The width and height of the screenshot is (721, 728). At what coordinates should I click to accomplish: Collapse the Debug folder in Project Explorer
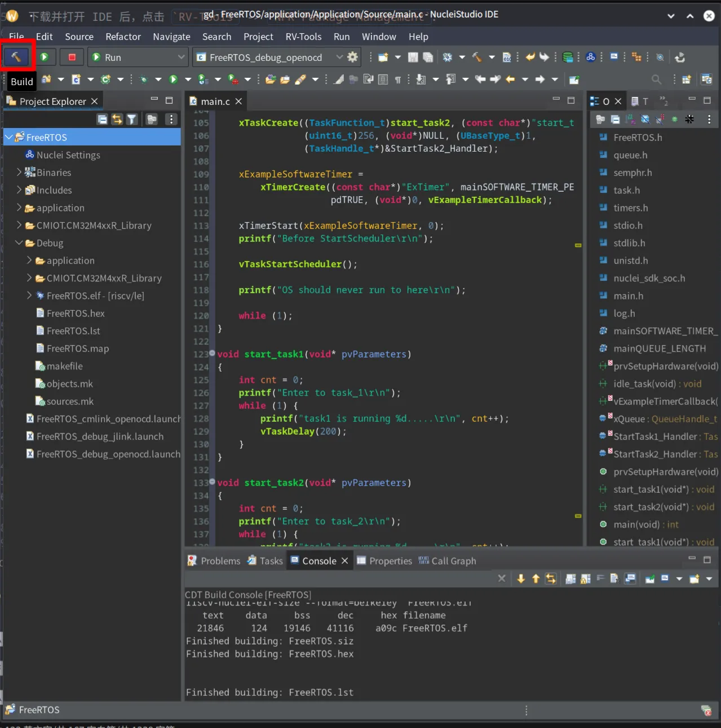click(19, 243)
